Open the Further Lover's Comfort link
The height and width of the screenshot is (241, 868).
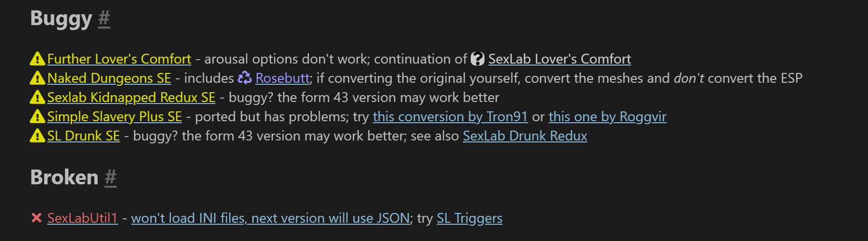119,59
